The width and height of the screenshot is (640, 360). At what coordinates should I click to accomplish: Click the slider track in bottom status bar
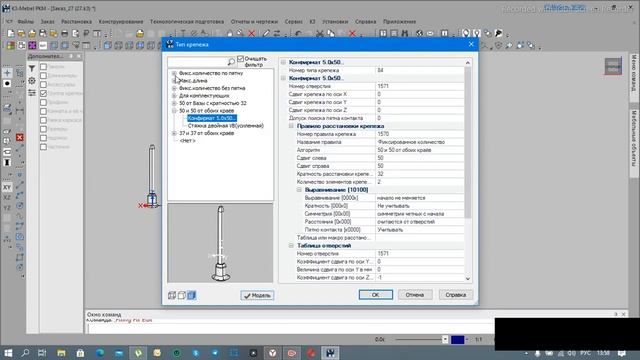pyautogui.click(x=418, y=339)
